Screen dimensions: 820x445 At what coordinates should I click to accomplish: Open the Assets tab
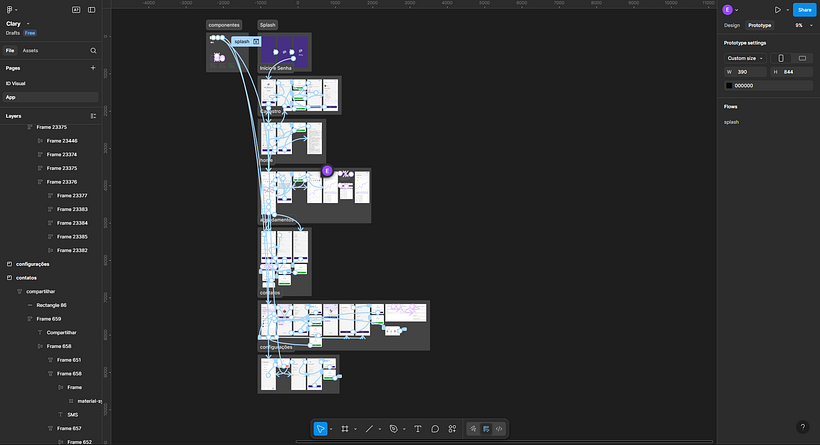coord(30,51)
